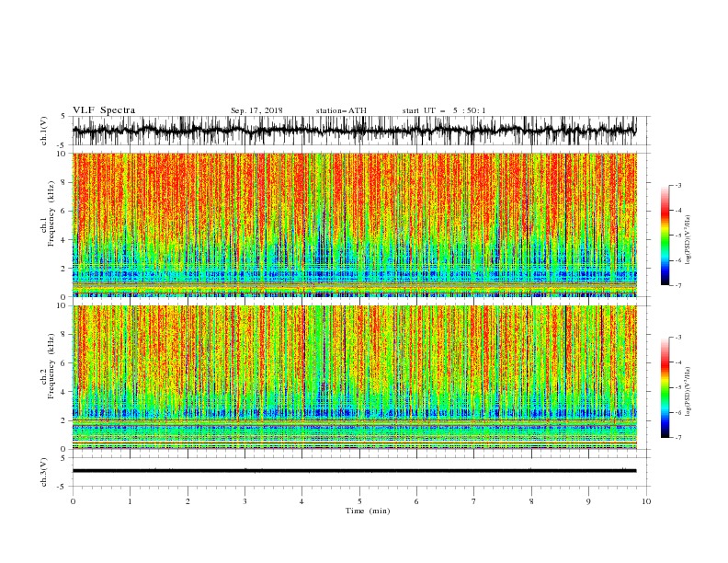
Task: Click the ch.2 colorbar PSD label
Action: (x=688, y=392)
